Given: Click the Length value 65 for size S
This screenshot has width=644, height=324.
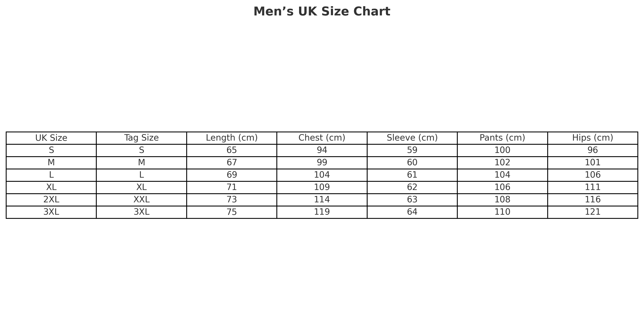Looking at the screenshot, I should tap(232, 150).
